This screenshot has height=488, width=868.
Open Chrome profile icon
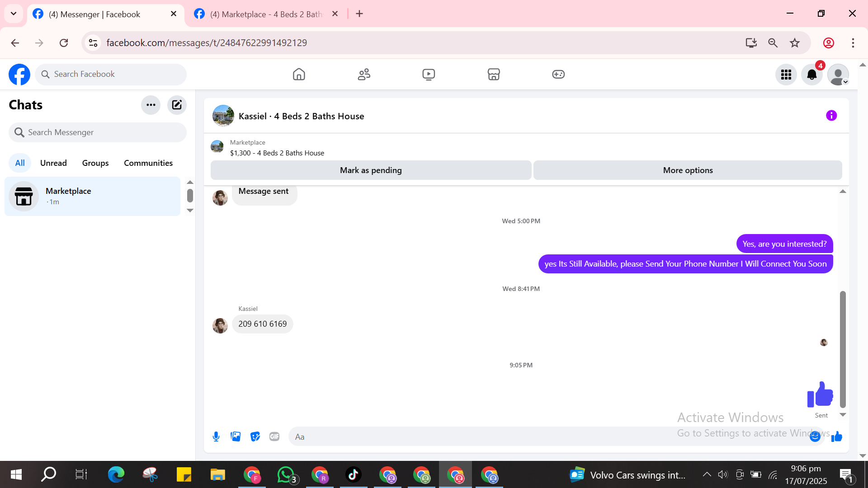(829, 43)
